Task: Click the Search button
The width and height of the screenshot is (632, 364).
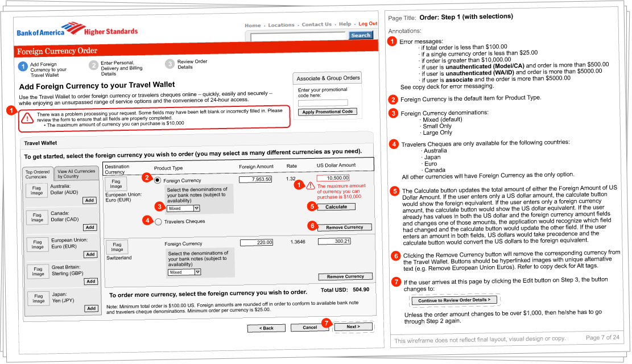Action: tap(361, 35)
